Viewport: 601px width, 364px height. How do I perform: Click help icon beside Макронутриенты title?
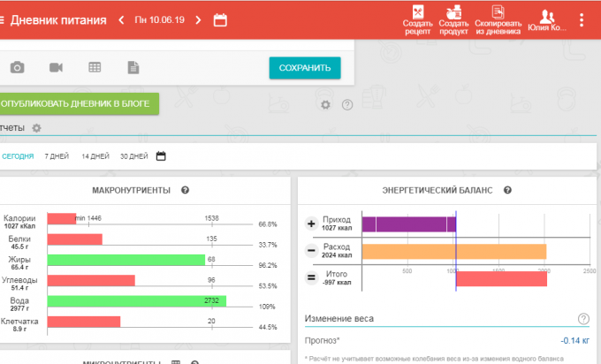185,190
